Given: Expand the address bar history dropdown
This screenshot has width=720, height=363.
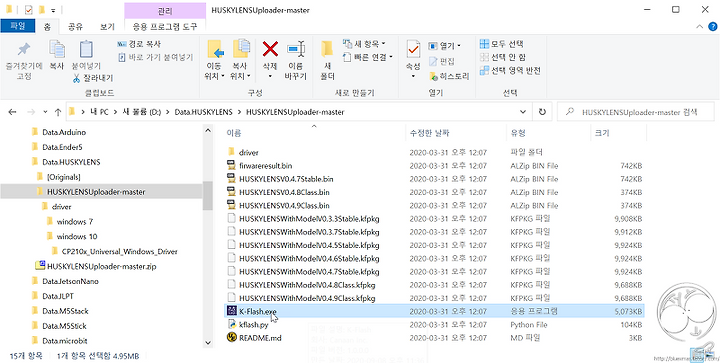Looking at the screenshot, I should pos(523,112).
